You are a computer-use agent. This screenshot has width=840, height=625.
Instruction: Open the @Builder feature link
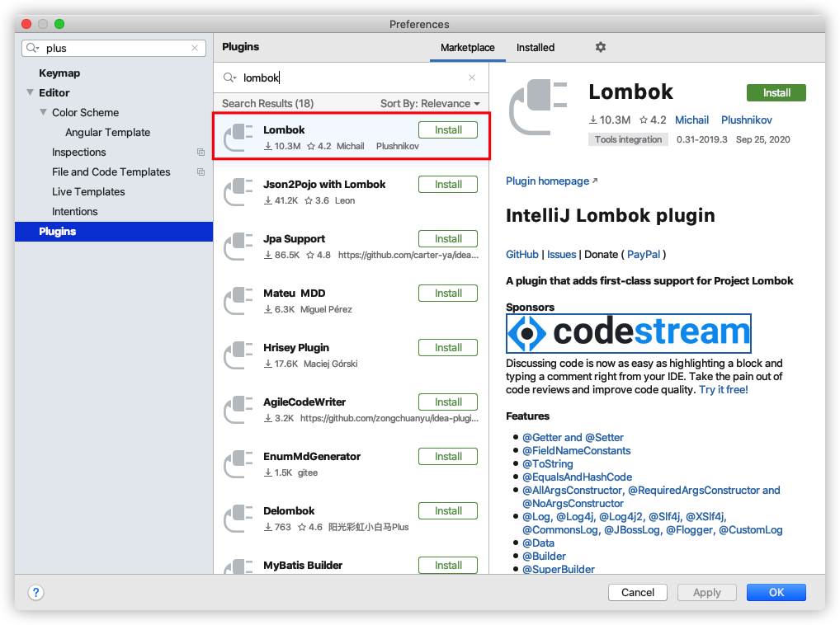pyautogui.click(x=544, y=556)
